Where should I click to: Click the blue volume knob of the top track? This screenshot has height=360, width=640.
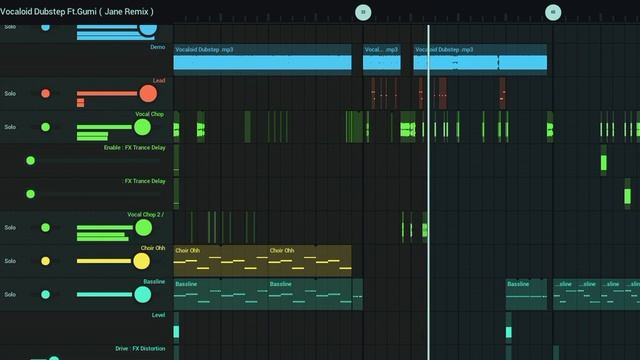pos(148,29)
